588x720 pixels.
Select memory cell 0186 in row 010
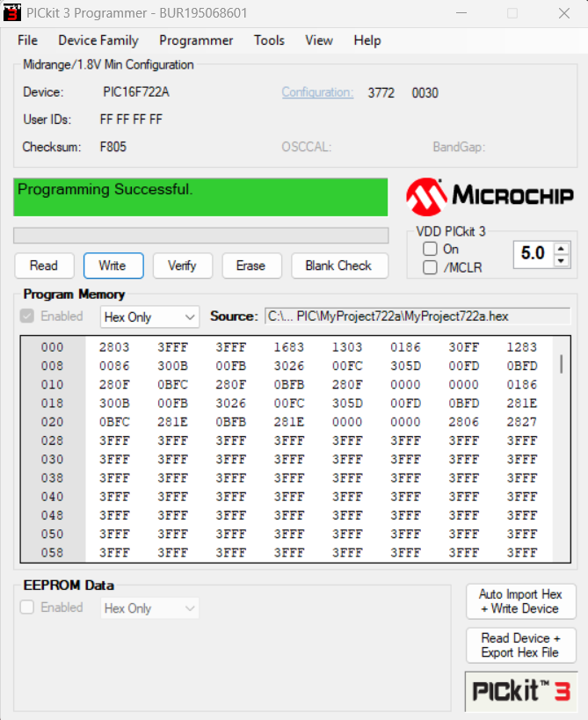click(x=522, y=384)
